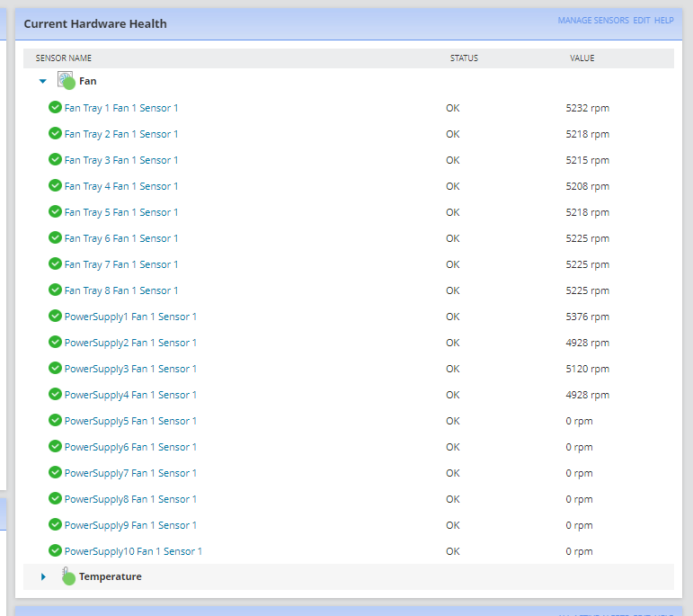This screenshot has width=693, height=616.
Task: Click OK status of PowerSupply10 row
Action: (453, 551)
